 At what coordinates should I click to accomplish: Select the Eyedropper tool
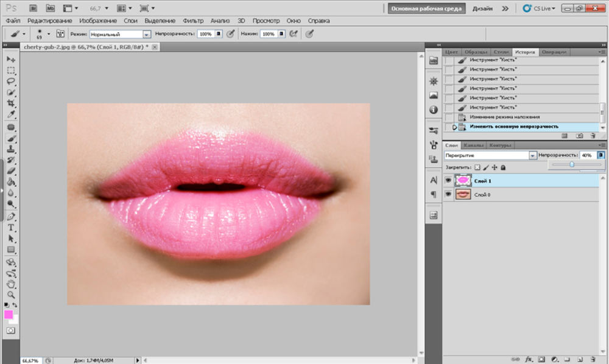(x=11, y=115)
